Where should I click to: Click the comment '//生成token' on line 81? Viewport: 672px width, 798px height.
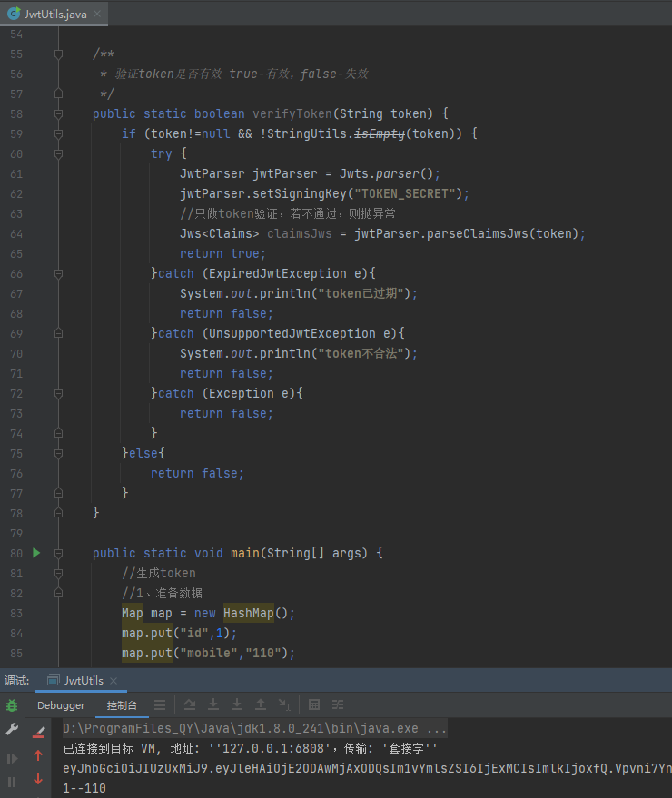click(158, 573)
